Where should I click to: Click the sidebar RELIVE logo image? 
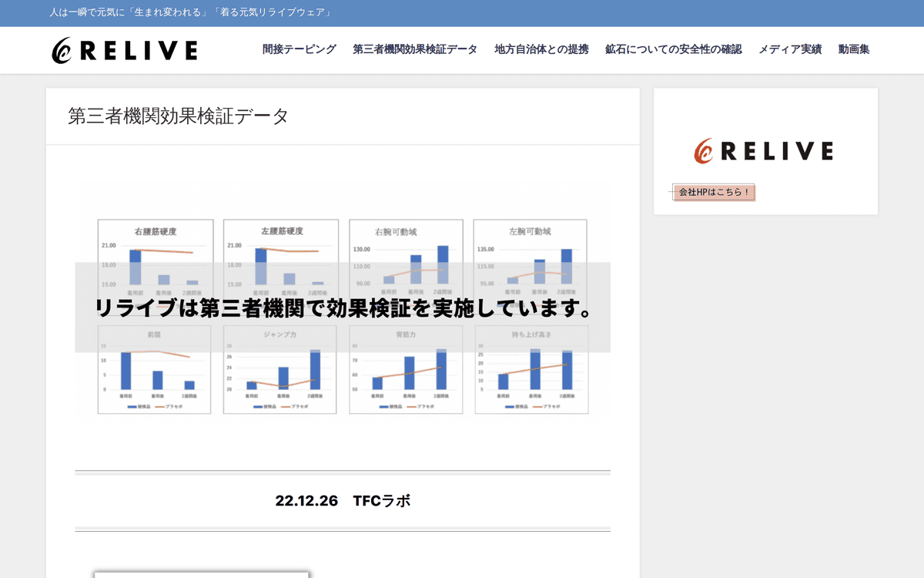click(763, 150)
